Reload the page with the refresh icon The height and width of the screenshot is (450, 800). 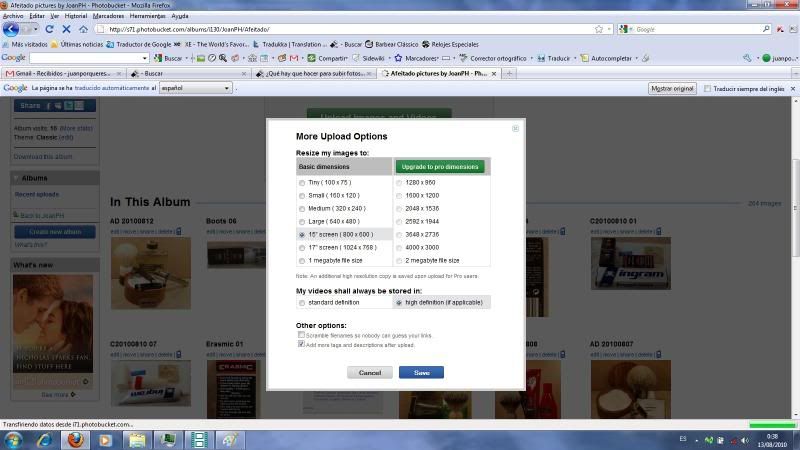[49, 29]
